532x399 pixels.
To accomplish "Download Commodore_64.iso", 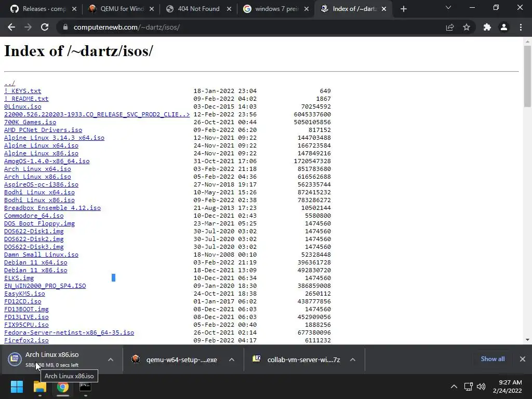I will pos(34,216).
